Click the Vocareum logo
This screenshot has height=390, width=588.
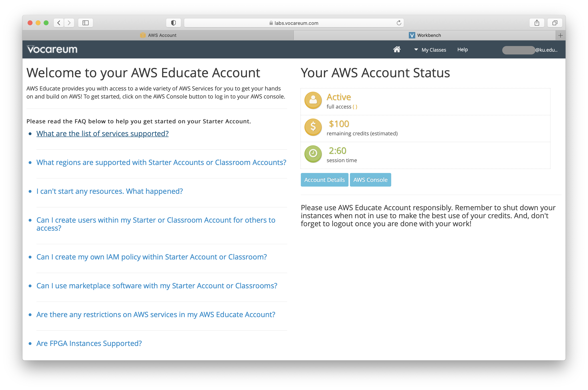[x=52, y=49]
